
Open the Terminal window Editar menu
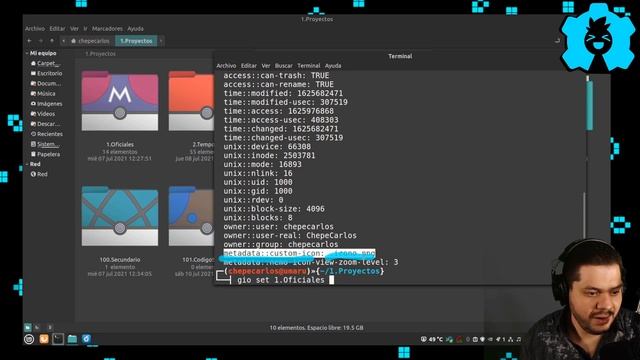(249, 66)
